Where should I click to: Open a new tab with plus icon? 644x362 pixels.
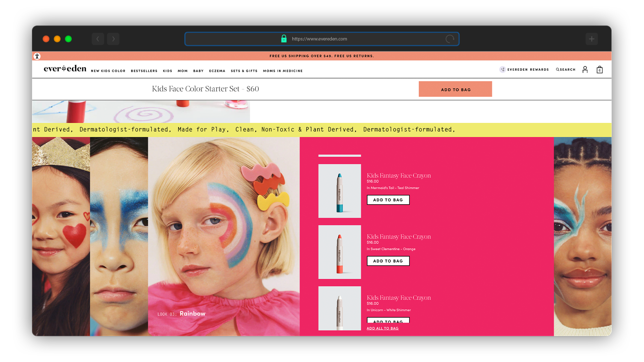[x=591, y=39]
